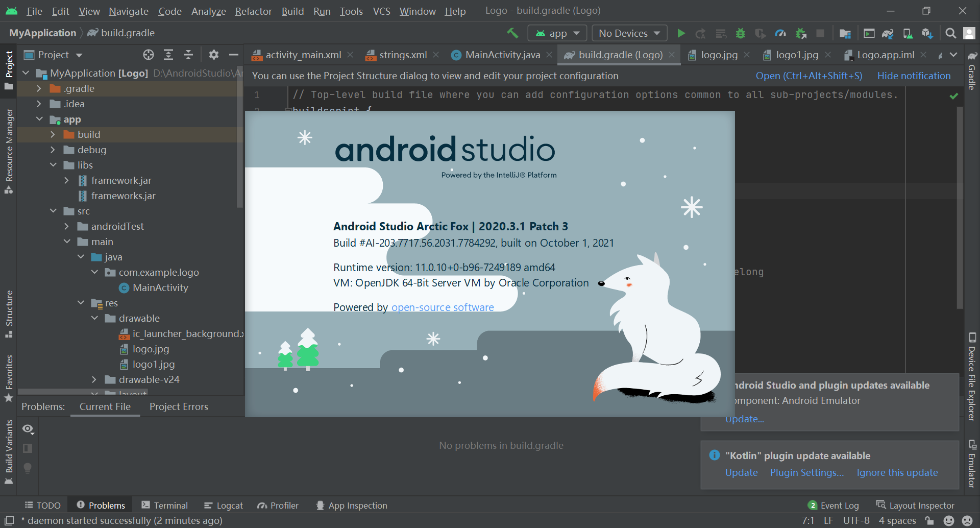
Task: Click Hide notification link
Action: [914, 76]
